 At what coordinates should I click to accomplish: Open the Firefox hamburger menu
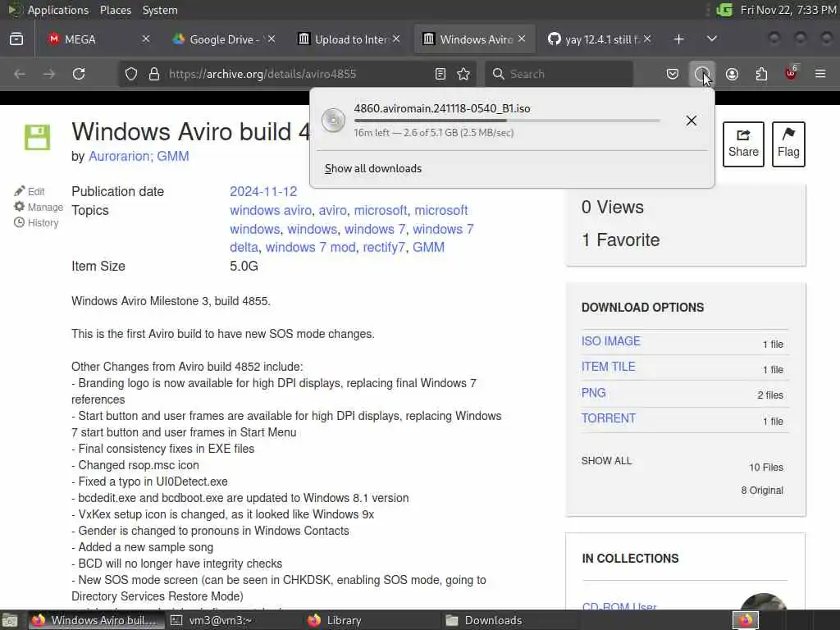(820, 74)
